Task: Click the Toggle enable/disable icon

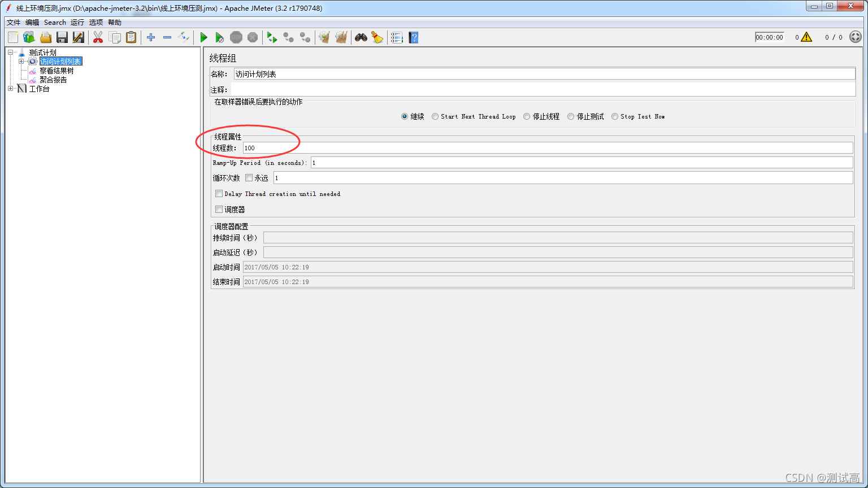Action: 184,37
